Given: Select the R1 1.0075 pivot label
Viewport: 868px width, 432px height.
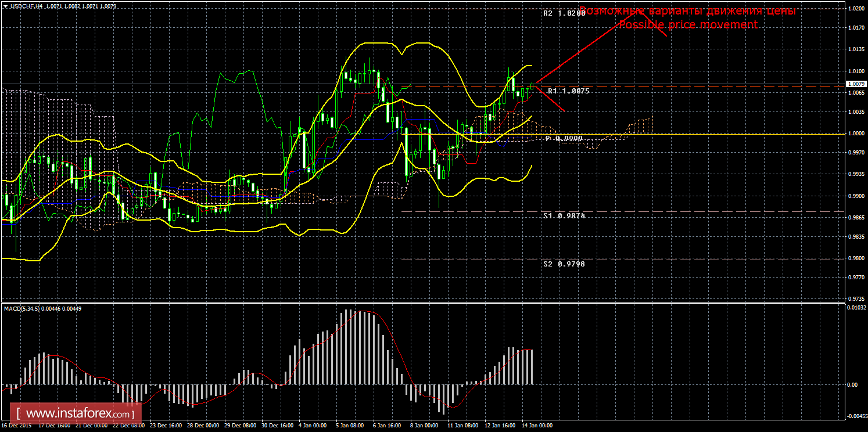Looking at the screenshot, I should [568, 91].
